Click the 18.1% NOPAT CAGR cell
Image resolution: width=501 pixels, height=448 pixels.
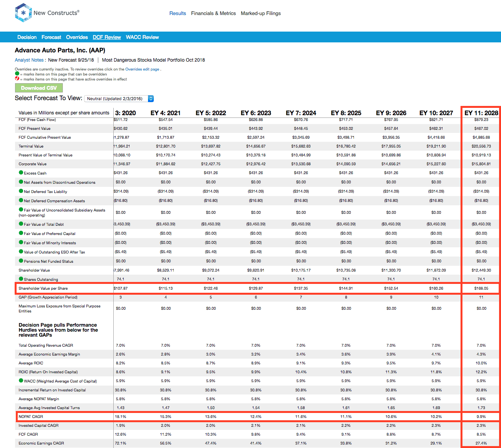pyautogui.click(x=121, y=416)
